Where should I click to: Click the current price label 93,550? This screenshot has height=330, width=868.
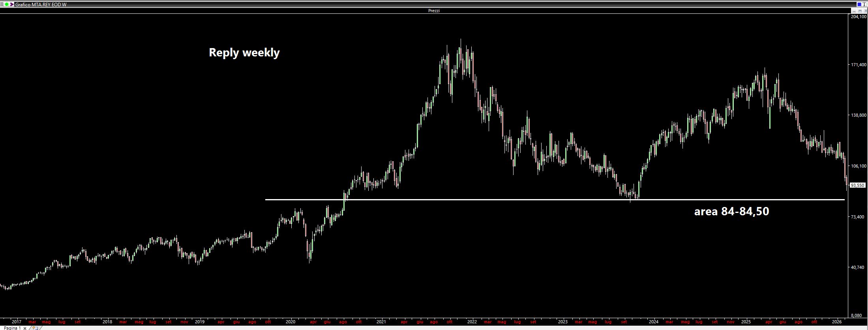coord(857,185)
